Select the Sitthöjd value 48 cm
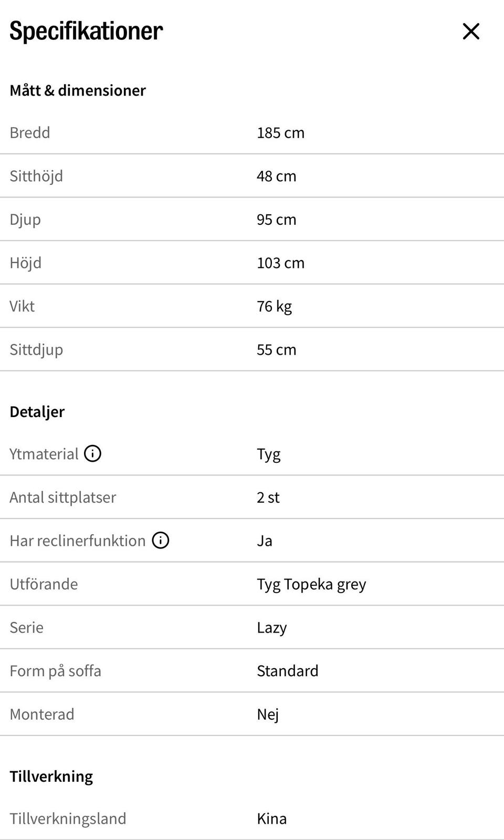Viewport: 504px width, 840px height. pyautogui.click(x=276, y=176)
